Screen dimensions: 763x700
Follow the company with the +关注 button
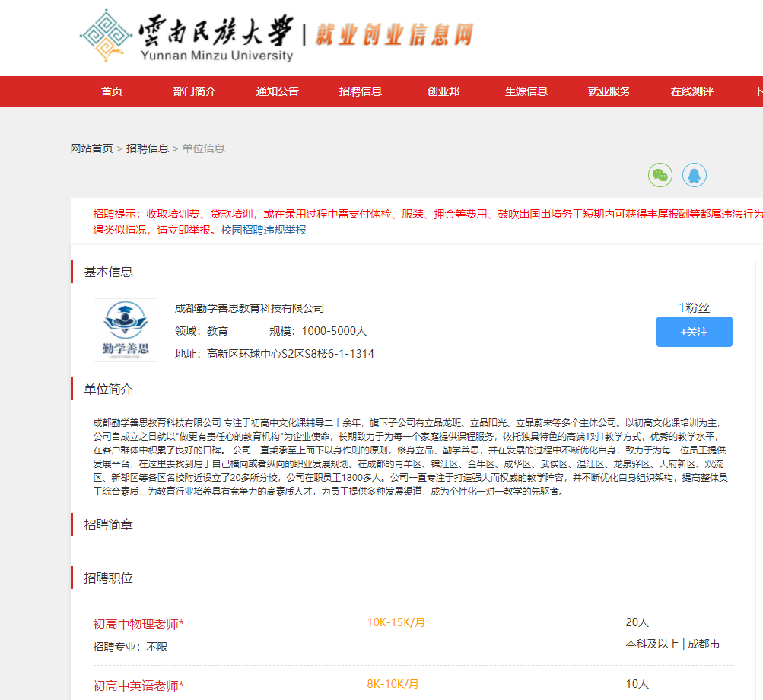click(695, 332)
